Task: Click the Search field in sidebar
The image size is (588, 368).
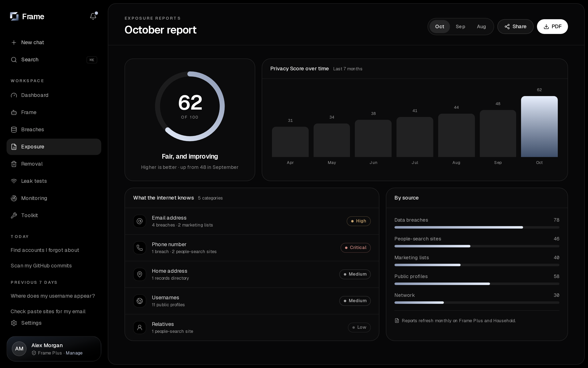Action: 54,60
